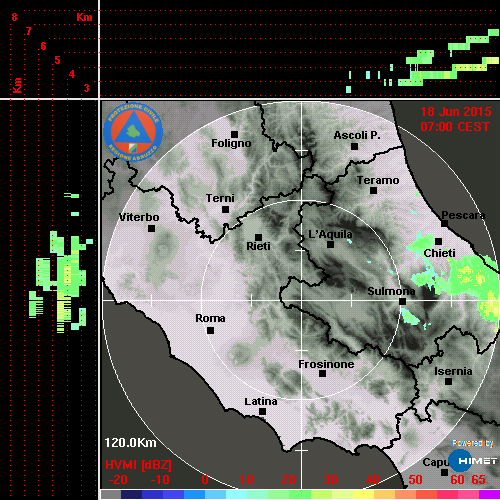The width and height of the screenshot is (500, 500).
Task: Select the Ascoli P. city marker square
Action: tap(354, 146)
